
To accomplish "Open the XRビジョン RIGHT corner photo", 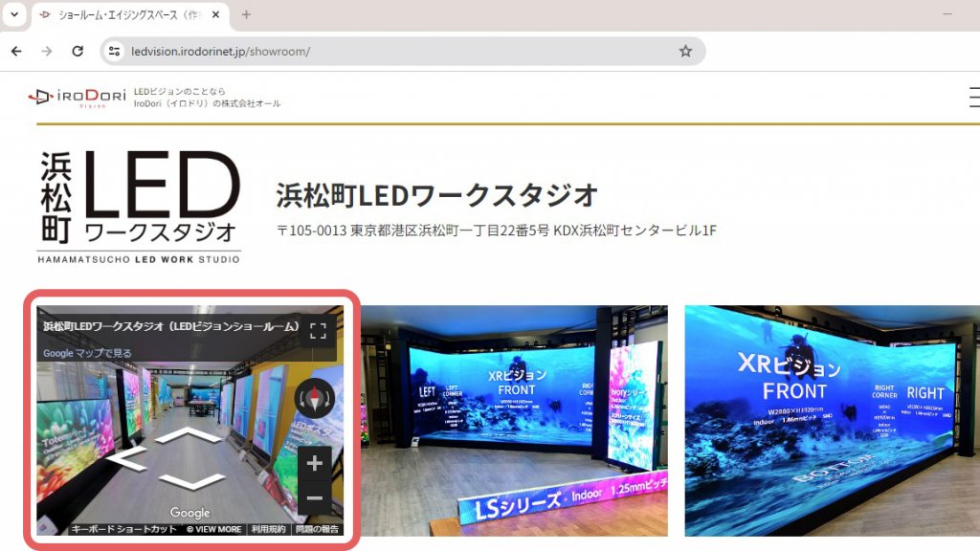I will [832, 421].
